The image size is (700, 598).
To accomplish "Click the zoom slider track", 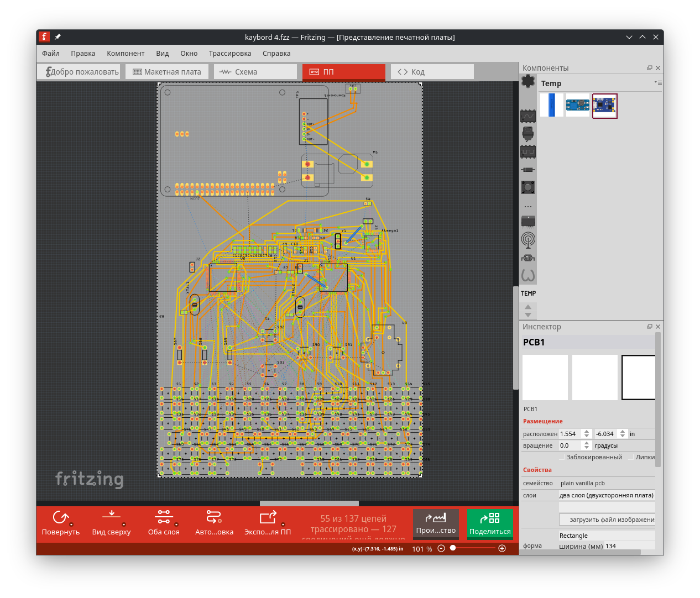I will 476,548.
